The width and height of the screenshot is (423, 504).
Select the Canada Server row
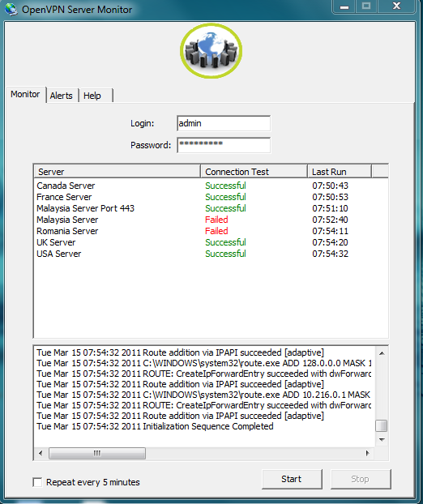211,186
